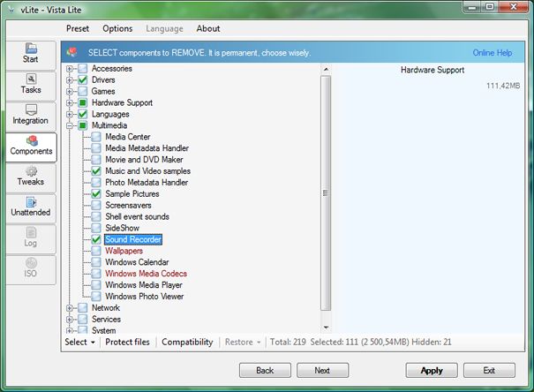This screenshot has height=392, width=534.
Task: Toggle the Accessories checkbox
Action: click(83, 69)
